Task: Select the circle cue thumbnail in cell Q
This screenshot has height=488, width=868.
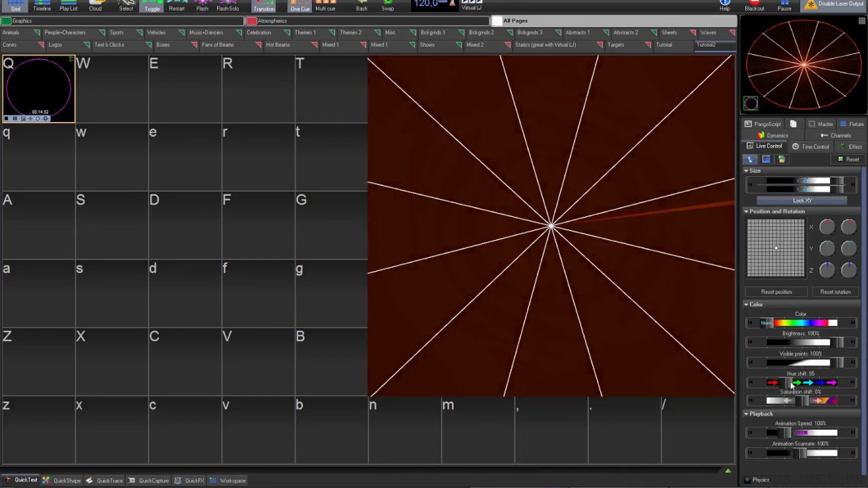Action: 39,89
